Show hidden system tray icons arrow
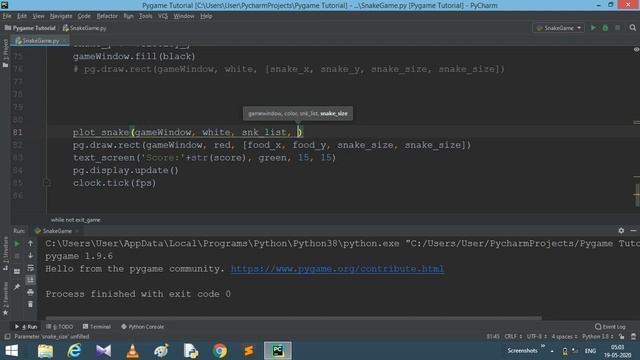 point(552,351)
